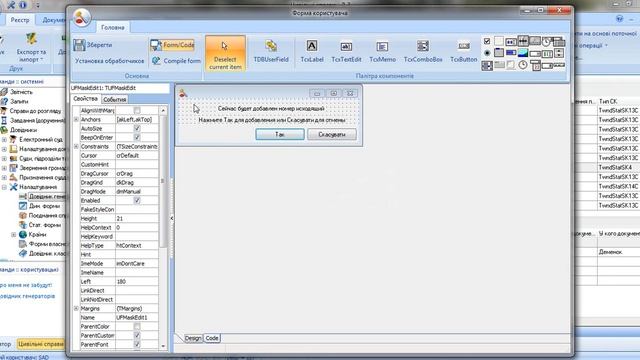Switch to the Головна ribbon tab

(x=113, y=28)
